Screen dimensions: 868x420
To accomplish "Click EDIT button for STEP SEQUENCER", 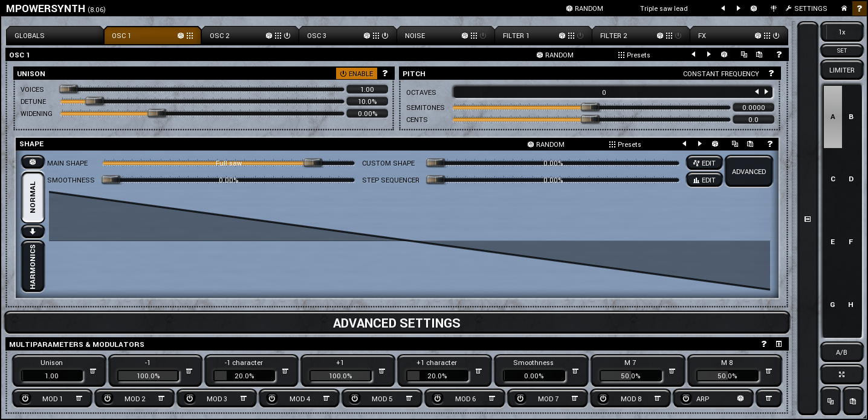I will (704, 180).
